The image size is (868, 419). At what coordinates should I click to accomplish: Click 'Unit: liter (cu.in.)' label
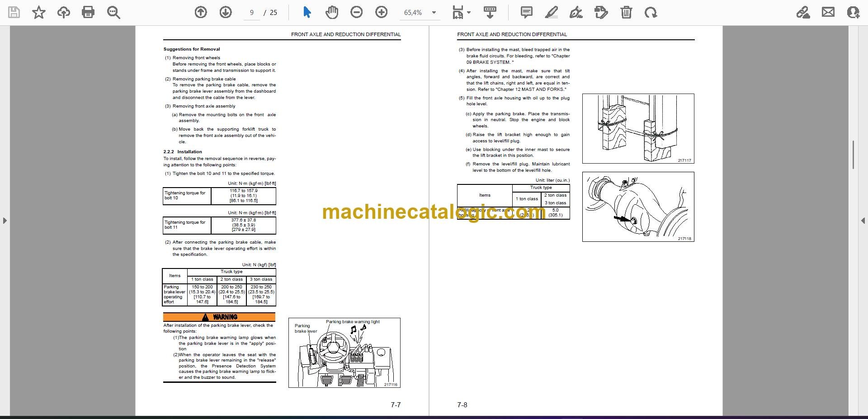tap(552, 180)
